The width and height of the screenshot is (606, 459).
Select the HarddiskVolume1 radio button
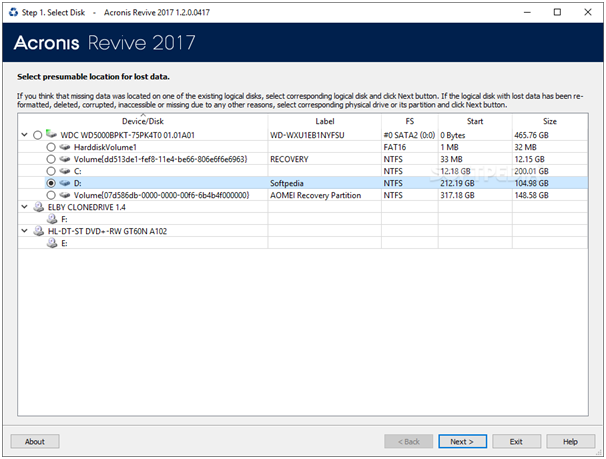pos(51,147)
